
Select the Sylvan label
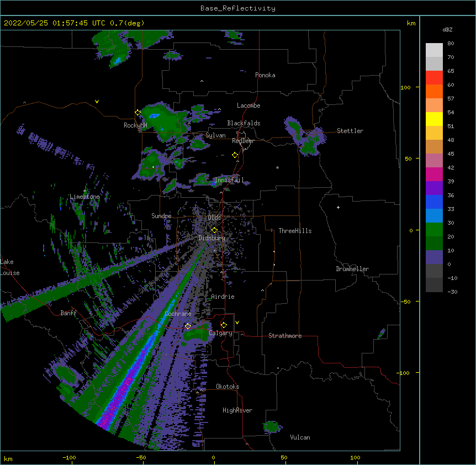(x=215, y=135)
